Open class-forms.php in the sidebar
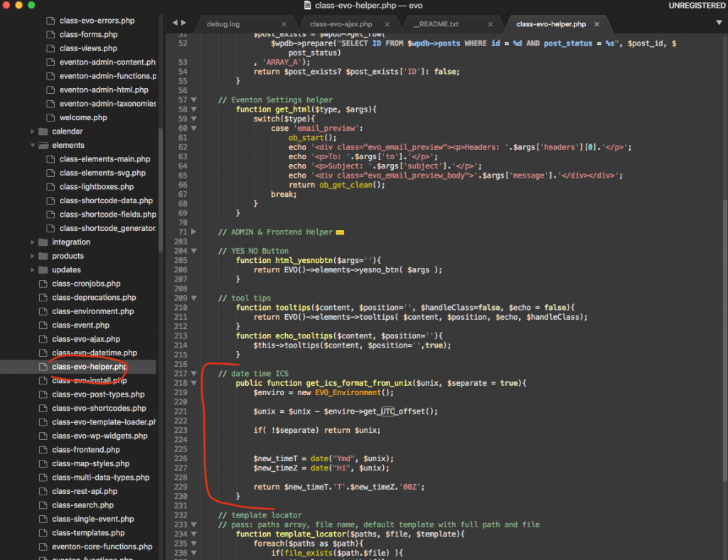This screenshot has height=560, width=728. pos(88,34)
